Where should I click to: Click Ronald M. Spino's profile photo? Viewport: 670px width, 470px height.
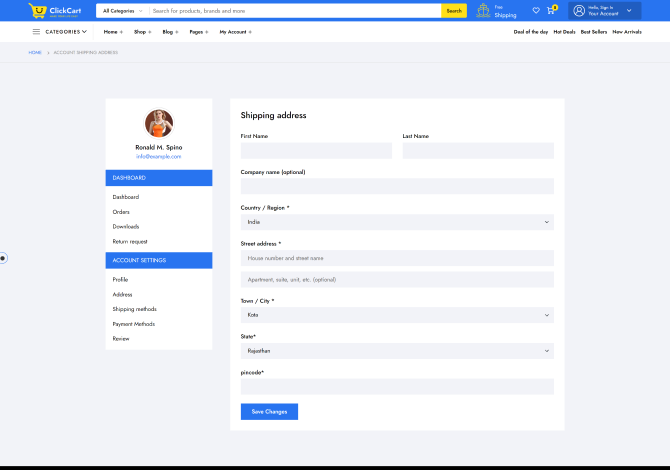[x=159, y=123]
